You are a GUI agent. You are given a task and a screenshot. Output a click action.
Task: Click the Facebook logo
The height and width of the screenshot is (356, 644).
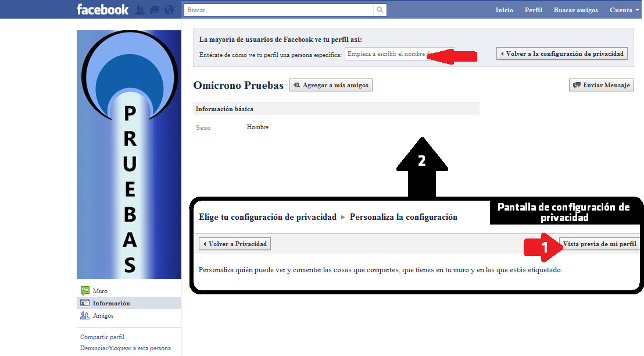102,9
